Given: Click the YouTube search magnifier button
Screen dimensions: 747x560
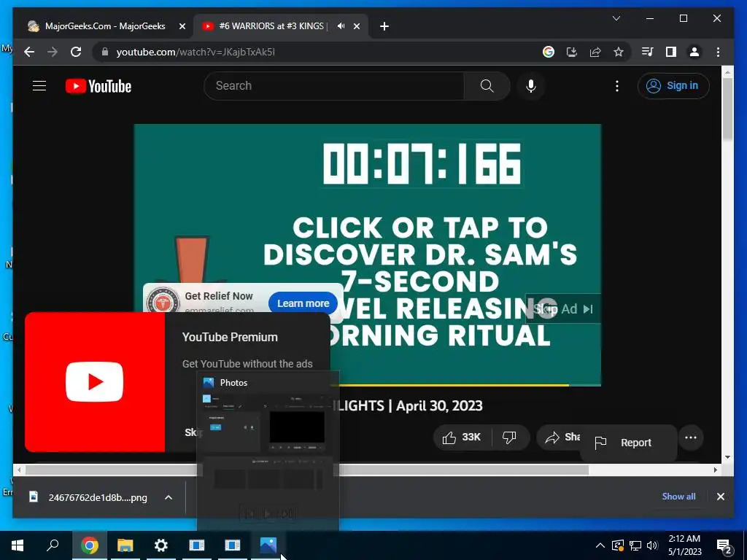Looking at the screenshot, I should 487,86.
